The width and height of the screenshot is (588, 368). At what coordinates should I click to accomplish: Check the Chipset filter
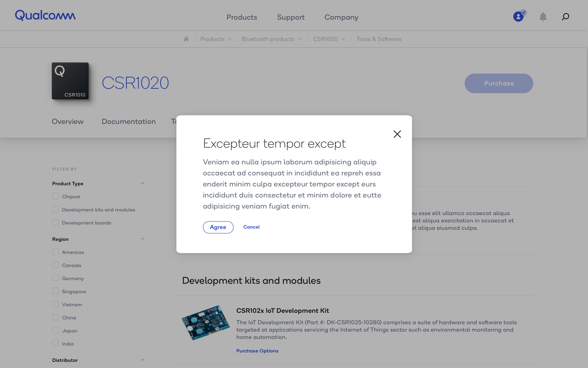(x=56, y=196)
